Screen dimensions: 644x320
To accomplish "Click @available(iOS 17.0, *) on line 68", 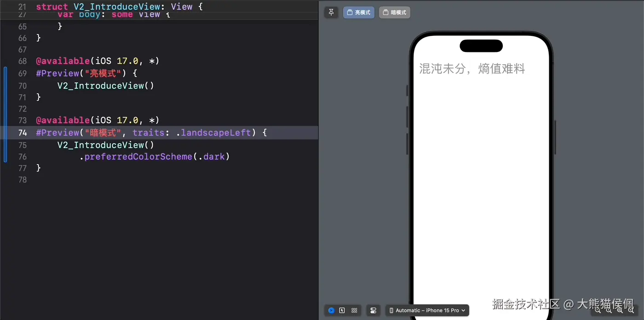I will click(x=98, y=61).
